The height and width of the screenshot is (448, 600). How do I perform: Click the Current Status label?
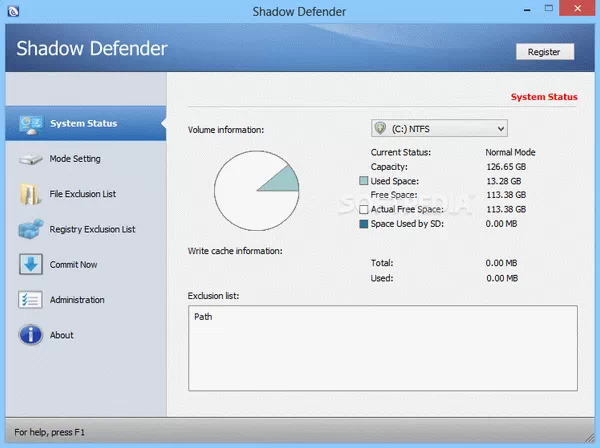(x=401, y=152)
